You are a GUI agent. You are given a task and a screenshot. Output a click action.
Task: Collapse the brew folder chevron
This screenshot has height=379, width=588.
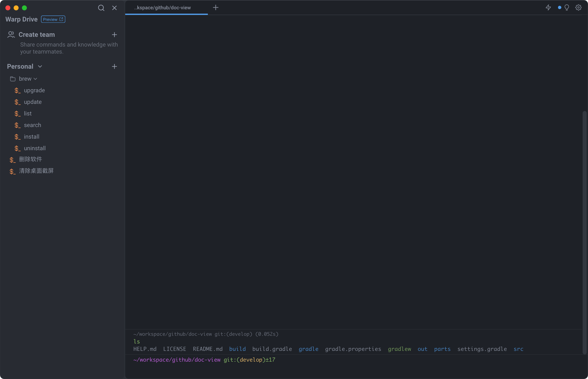pos(35,79)
